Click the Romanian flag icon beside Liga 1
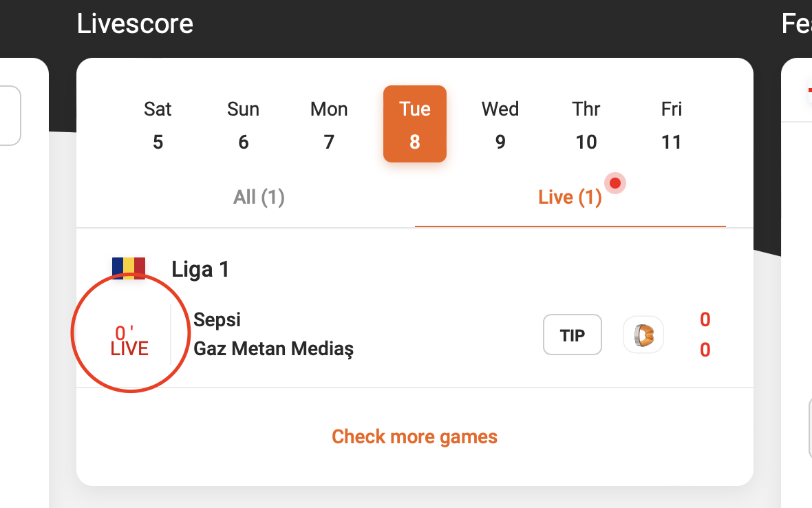Viewport: 812px width, 508px height. point(129,268)
